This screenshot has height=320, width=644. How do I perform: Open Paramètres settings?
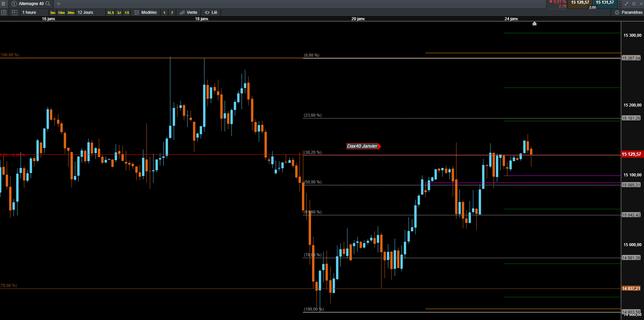(x=628, y=12)
